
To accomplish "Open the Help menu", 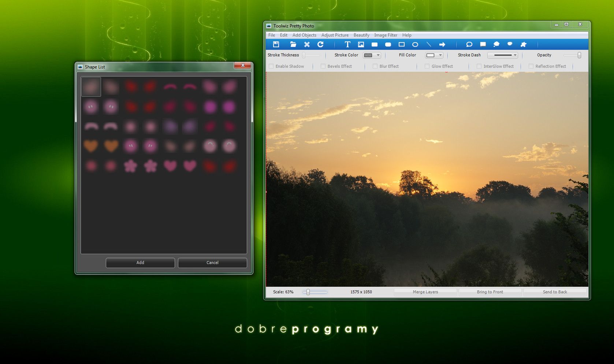I will pyautogui.click(x=407, y=35).
